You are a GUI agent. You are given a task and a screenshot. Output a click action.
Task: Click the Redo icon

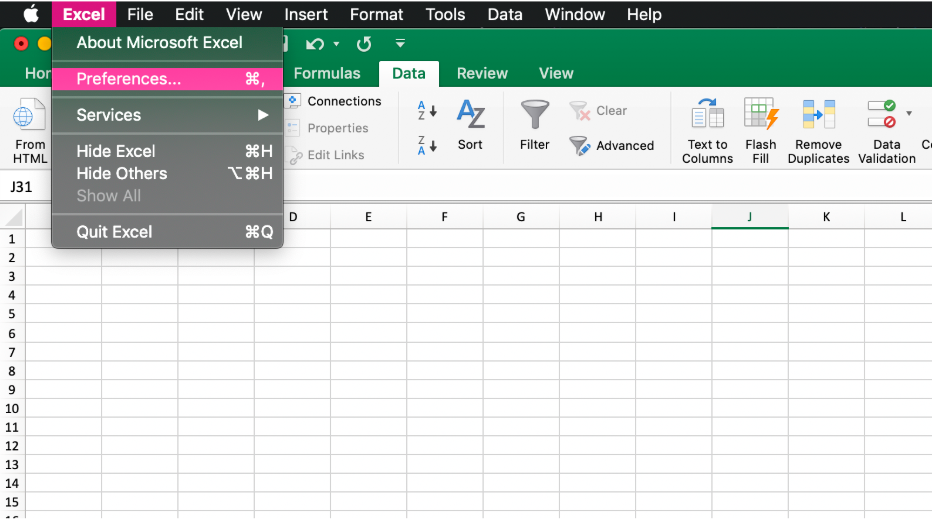pos(364,44)
